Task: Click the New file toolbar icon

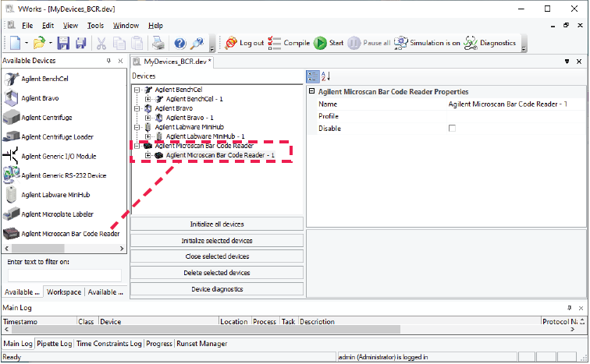Action: pyautogui.click(x=15, y=43)
